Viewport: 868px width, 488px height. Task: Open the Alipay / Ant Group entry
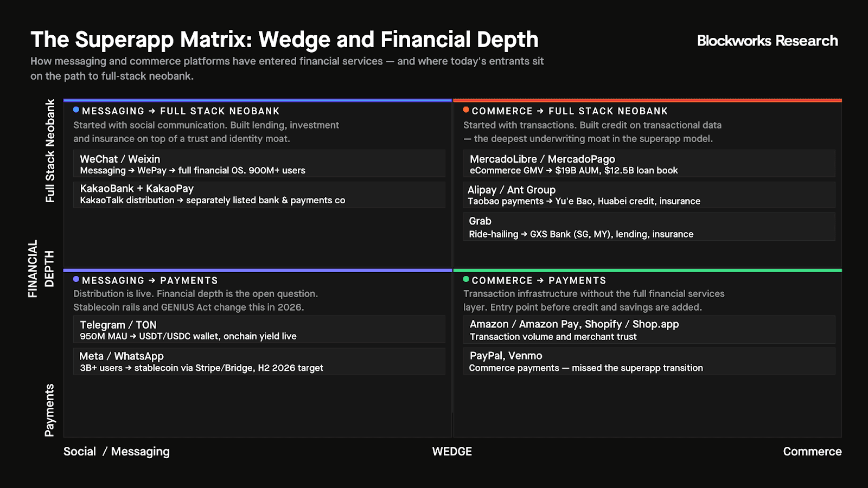coord(649,195)
